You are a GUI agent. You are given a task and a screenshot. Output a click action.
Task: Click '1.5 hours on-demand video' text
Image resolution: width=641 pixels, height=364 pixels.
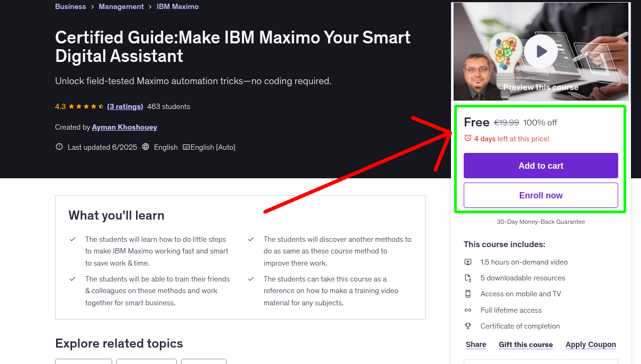524,262
